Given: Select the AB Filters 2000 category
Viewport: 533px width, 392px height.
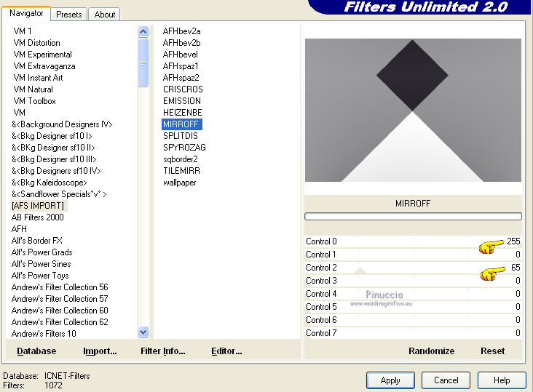Looking at the screenshot, I should point(37,217).
